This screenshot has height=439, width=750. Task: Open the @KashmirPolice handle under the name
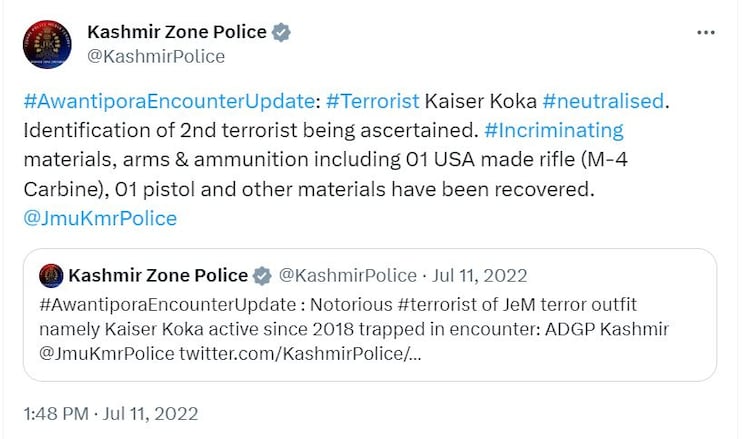(157, 56)
